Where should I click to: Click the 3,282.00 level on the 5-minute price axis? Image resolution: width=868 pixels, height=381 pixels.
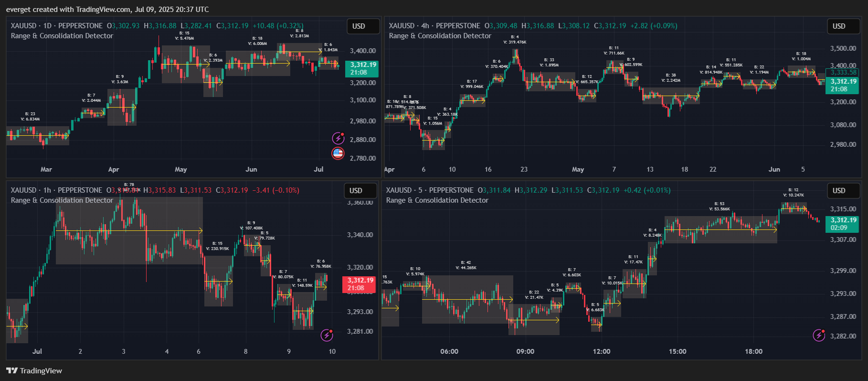point(843,336)
